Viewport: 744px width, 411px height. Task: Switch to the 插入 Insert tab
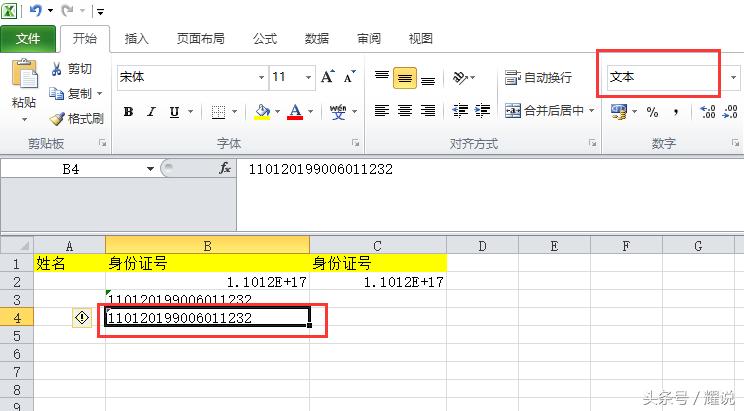tap(137, 38)
